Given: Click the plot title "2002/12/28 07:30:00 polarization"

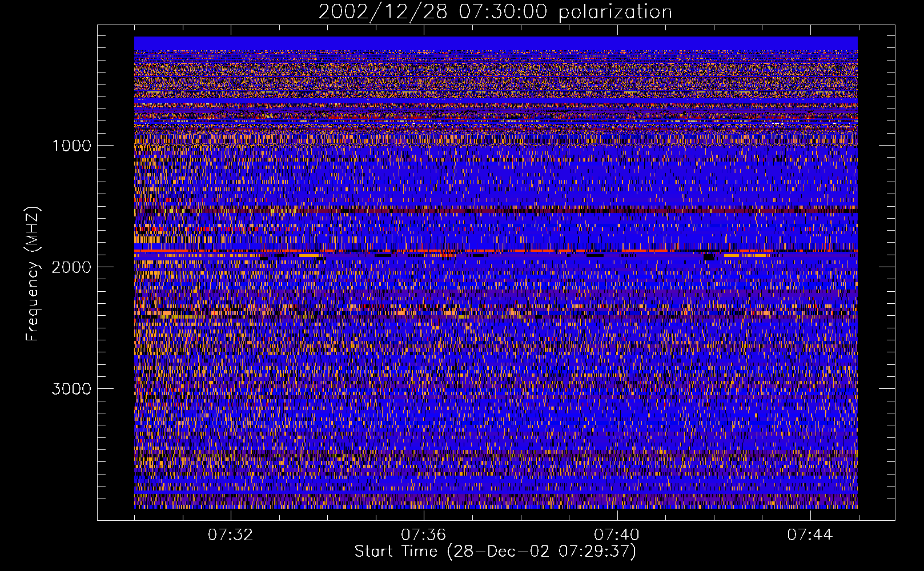Looking at the screenshot, I should [x=495, y=11].
